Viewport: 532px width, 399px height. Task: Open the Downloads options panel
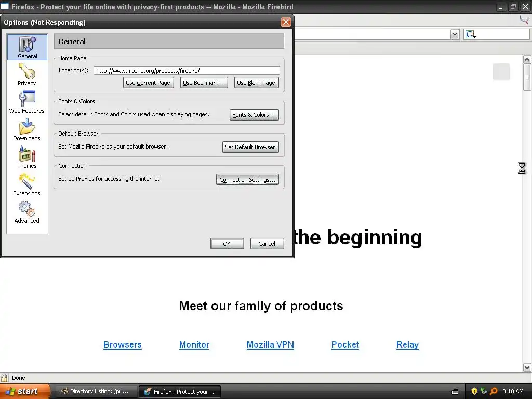tap(27, 129)
